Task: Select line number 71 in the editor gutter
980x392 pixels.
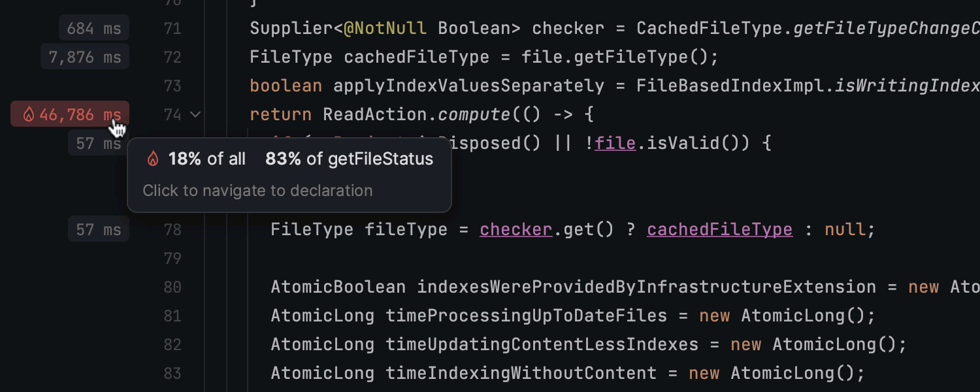Action: coord(172,28)
